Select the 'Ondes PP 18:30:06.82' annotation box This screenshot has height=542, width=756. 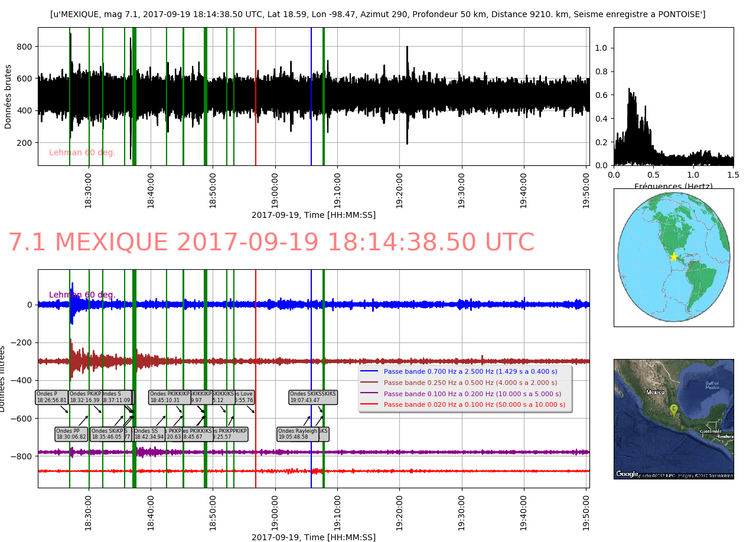[71, 434]
